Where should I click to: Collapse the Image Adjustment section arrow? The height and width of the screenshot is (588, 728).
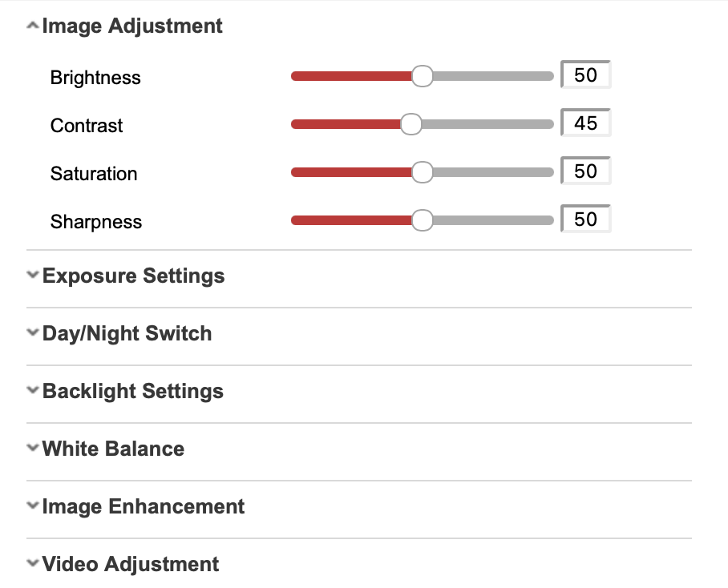tap(32, 26)
